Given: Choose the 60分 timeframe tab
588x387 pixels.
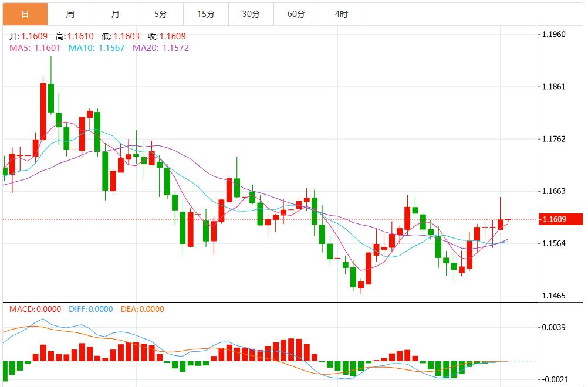Looking at the screenshot, I should [x=296, y=14].
